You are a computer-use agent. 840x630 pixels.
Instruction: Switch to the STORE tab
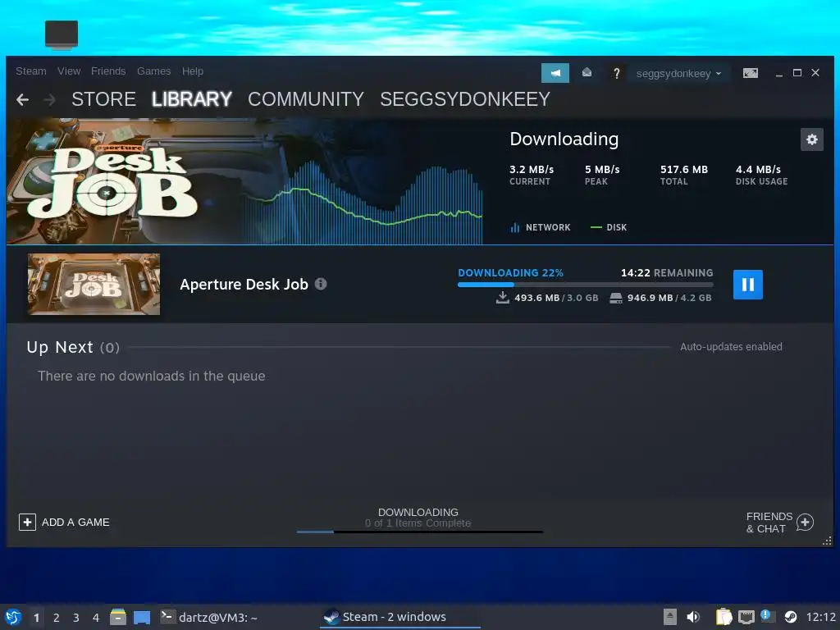click(103, 99)
